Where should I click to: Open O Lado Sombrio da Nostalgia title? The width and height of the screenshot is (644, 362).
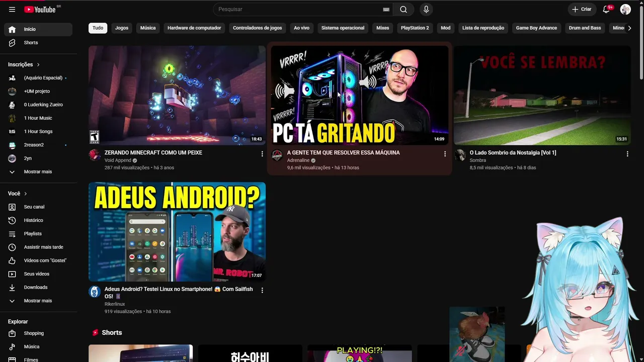click(x=513, y=153)
